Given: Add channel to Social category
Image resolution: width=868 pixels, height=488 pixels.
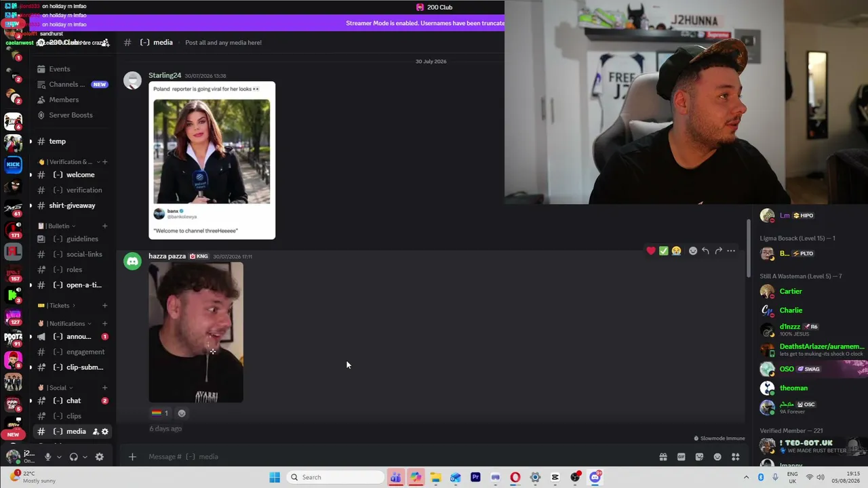Looking at the screenshot, I should pos(104,388).
